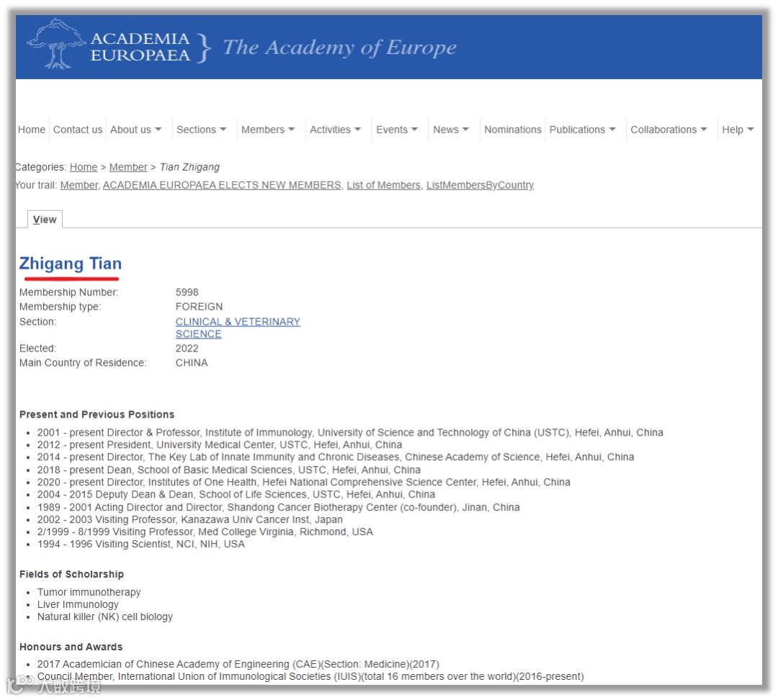
Task: Expand the Members dropdown menu
Action: [268, 130]
